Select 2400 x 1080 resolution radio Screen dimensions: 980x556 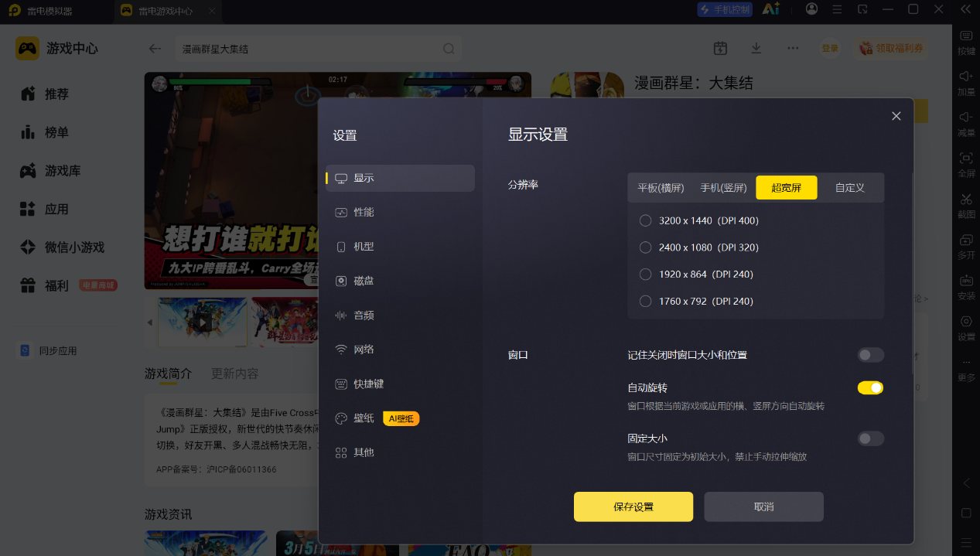646,247
